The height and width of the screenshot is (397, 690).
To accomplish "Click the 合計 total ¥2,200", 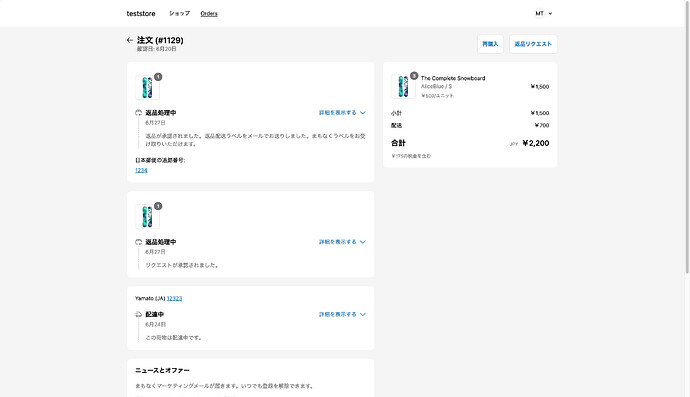I will [536, 143].
